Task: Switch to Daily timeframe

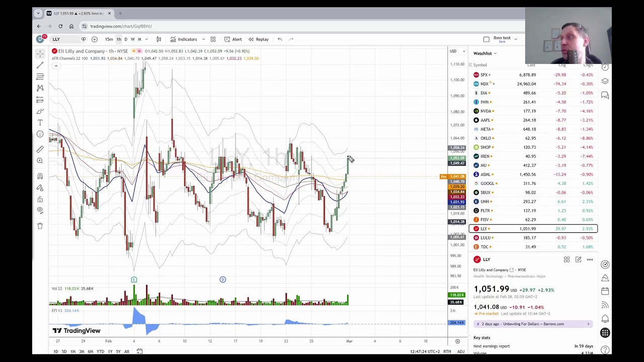Action: (126, 39)
